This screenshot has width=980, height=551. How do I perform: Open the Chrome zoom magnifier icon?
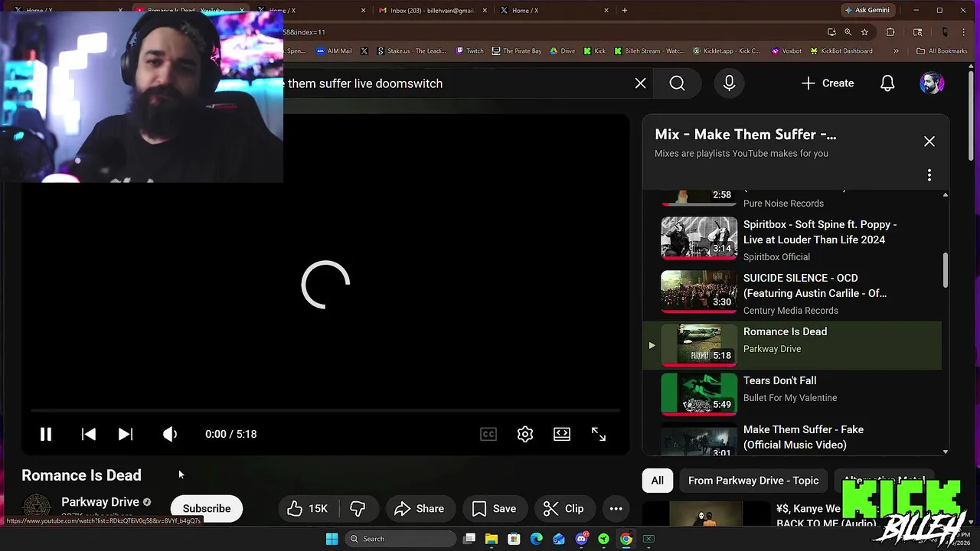point(848,32)
